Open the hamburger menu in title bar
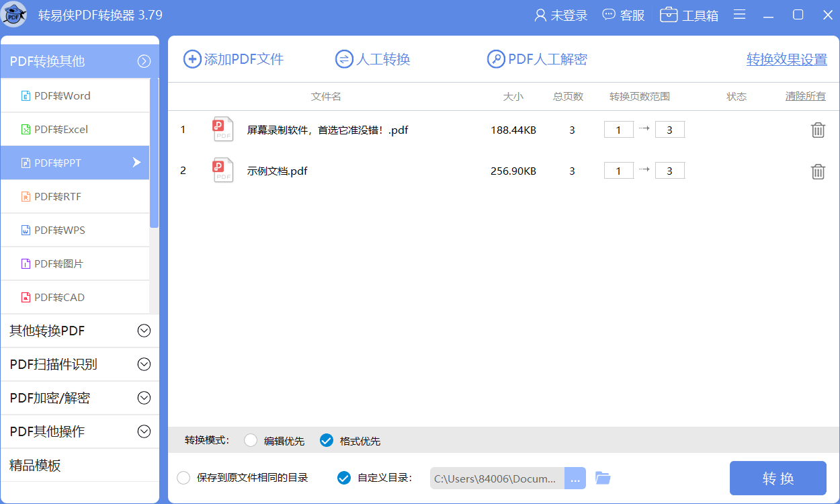840x504 pixels. [x=739, y=15]
